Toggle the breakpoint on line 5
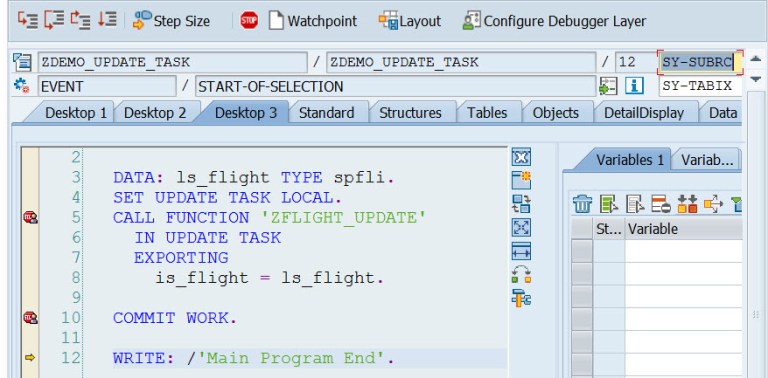 point(30,217)
